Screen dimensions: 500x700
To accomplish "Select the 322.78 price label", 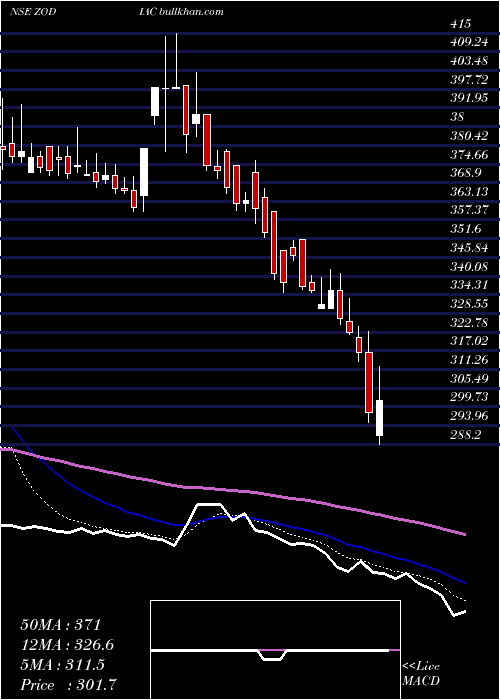I will (x=468, y=323).
